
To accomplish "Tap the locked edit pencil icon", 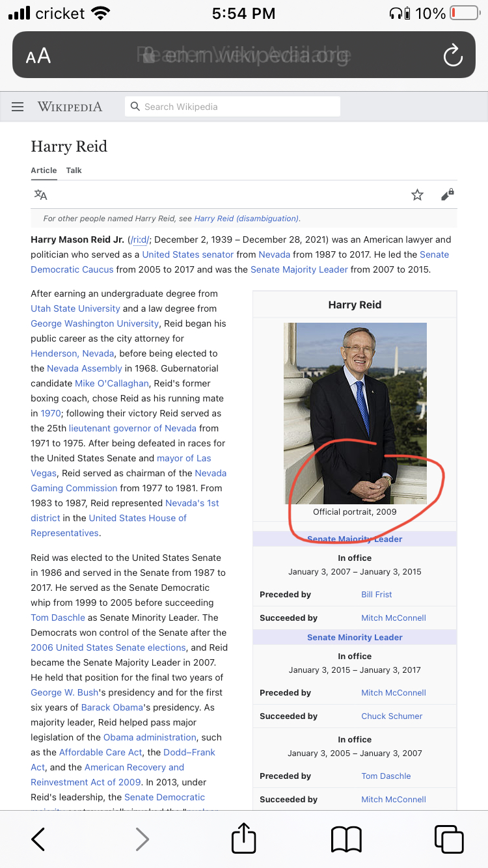I will pyautogui.click(x=447, y=195).
